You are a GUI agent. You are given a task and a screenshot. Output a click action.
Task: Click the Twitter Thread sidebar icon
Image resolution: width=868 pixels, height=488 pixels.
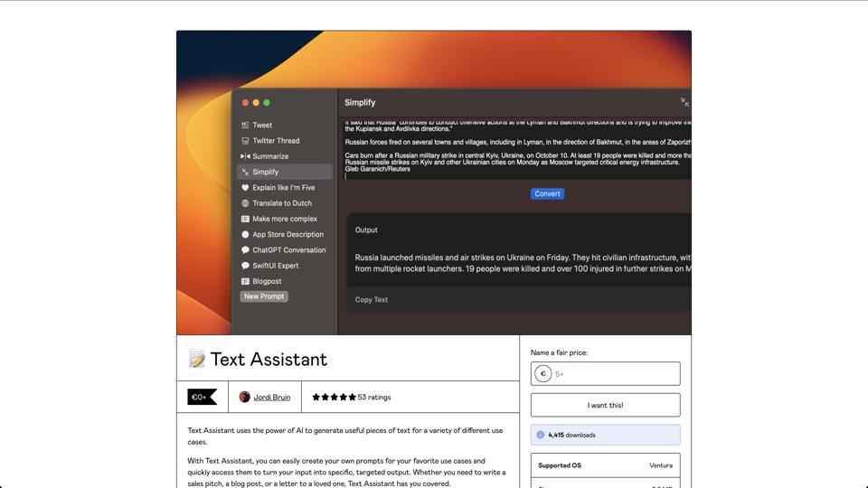(x=245, y=141)
